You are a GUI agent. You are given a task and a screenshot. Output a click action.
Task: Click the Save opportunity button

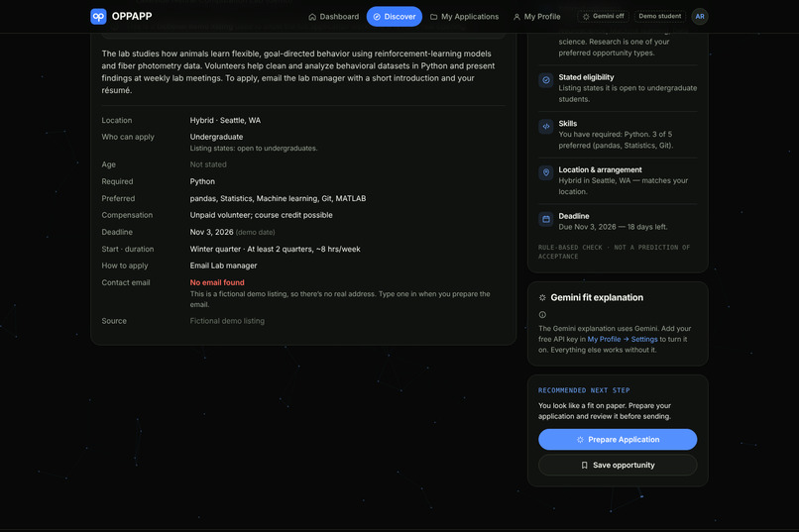618,466
